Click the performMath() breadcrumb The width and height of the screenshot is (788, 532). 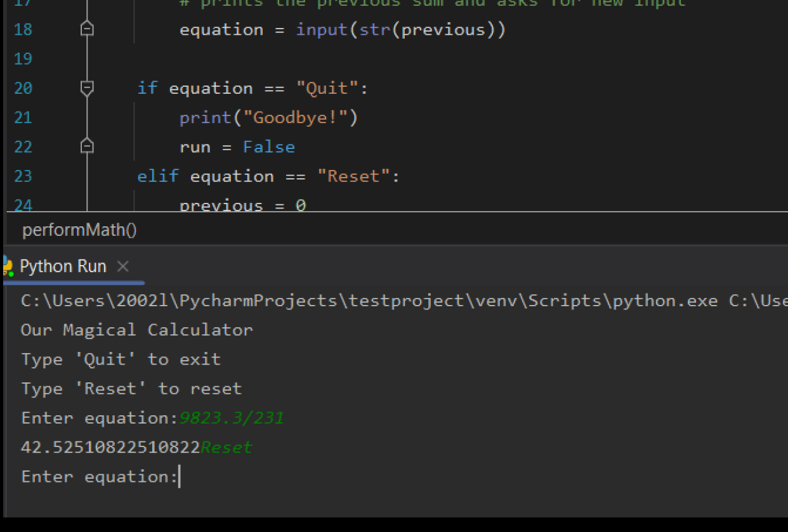click(x=79, y=230)
